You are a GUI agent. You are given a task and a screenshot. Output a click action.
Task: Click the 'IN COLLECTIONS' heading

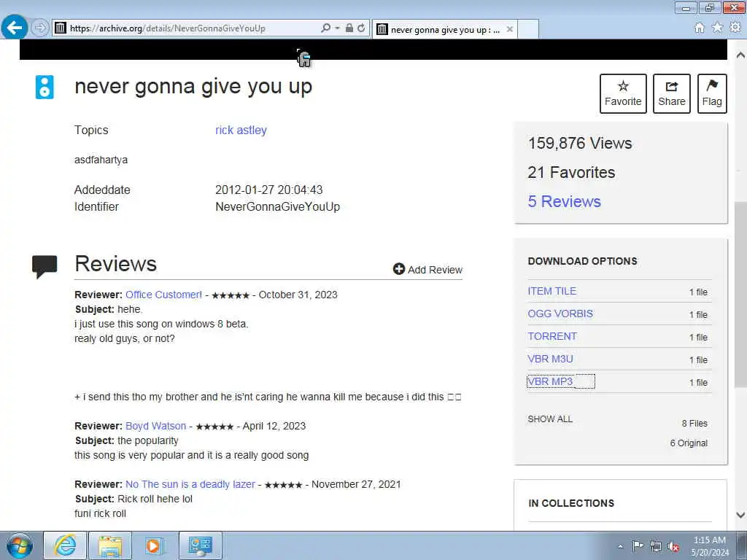(x=571, y=503)
